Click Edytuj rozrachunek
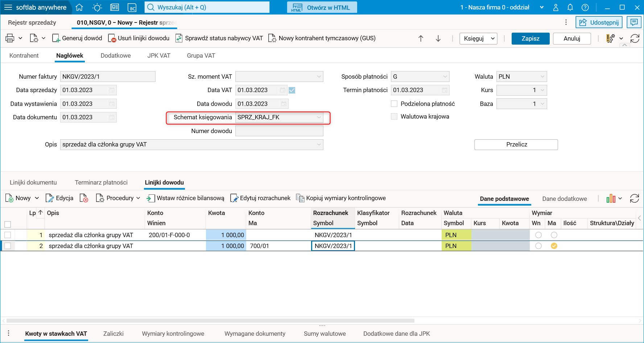This screenshot has width=644, height=343. [x=260, y=198]
